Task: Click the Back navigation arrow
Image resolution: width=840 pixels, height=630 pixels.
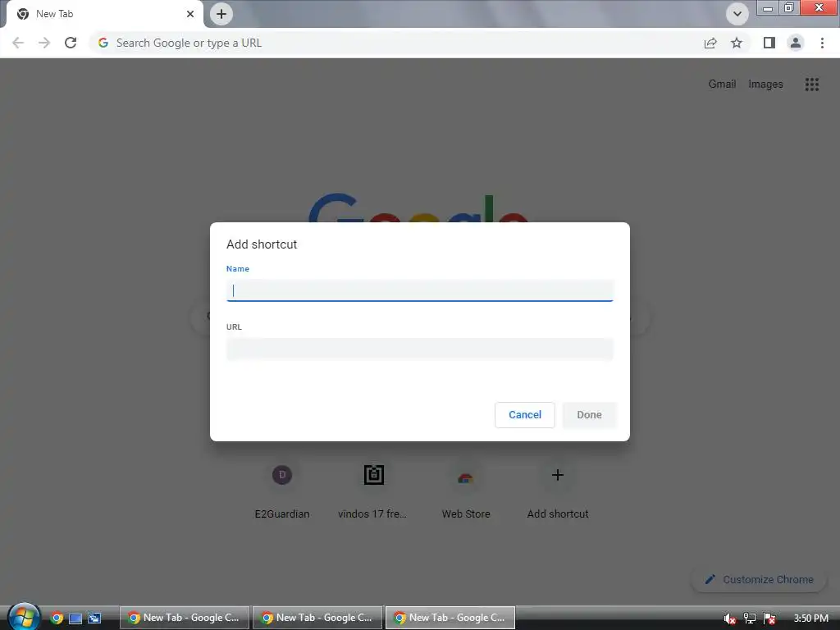Action: [x=18, y=43]
